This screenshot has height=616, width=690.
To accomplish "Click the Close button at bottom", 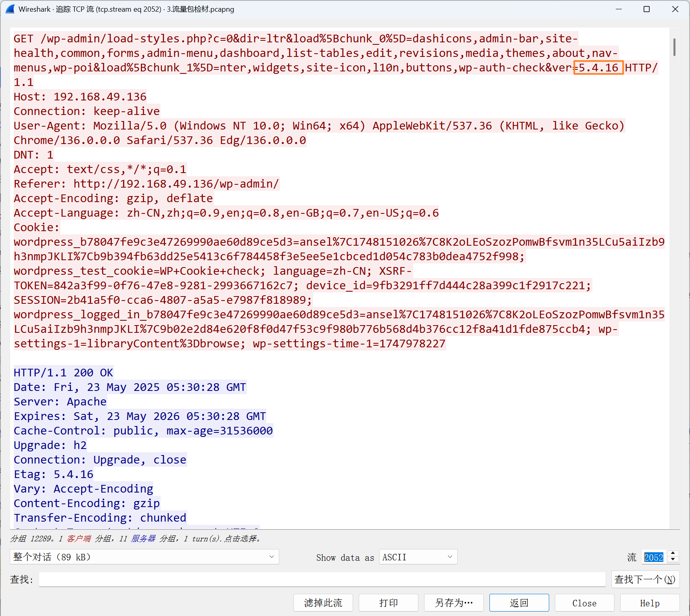I will tap(585, 603).
